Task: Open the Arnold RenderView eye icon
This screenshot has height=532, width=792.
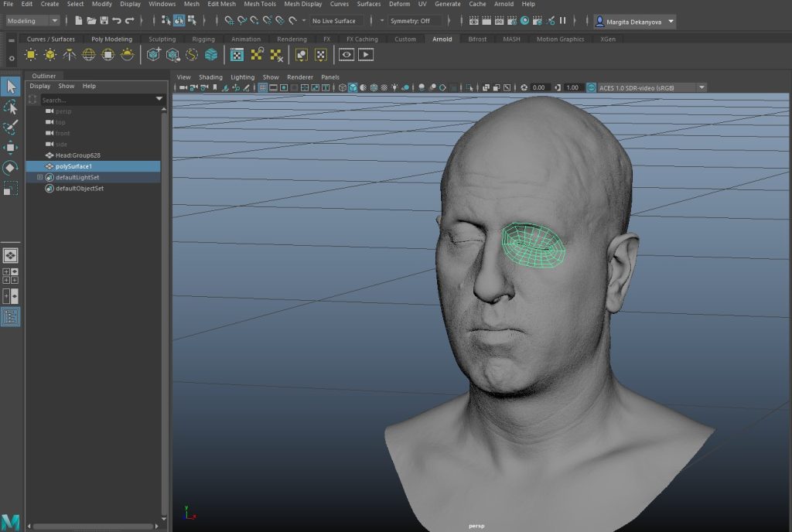Action: pyautogui.click(x=346, y=54)
